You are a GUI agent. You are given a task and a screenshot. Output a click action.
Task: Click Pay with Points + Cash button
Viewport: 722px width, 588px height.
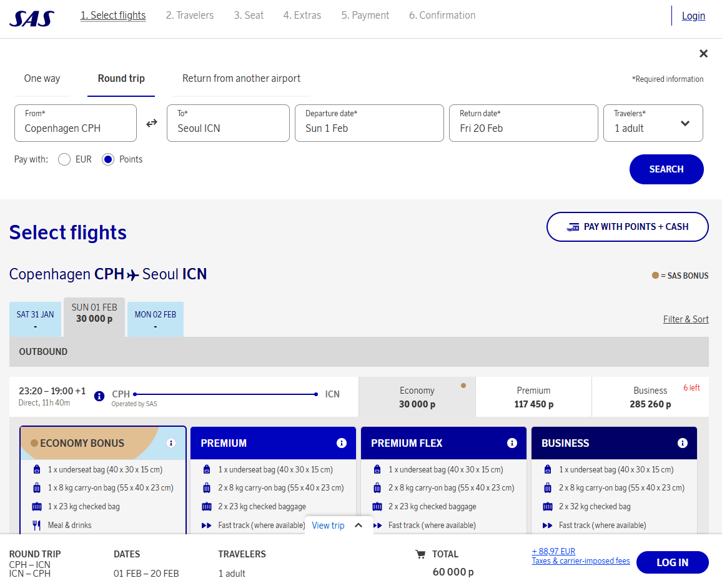click(x=627, y=227)
